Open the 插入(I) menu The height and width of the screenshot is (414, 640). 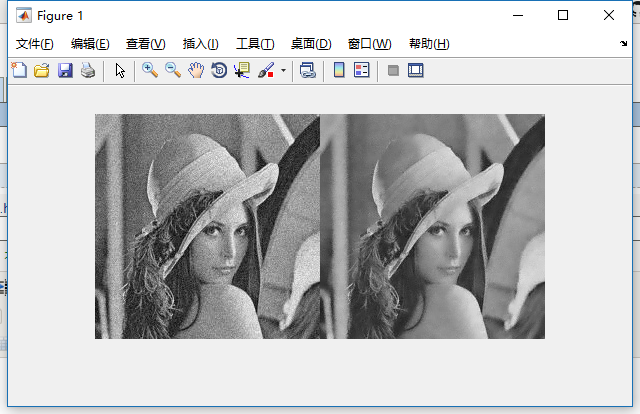point(200,44)
